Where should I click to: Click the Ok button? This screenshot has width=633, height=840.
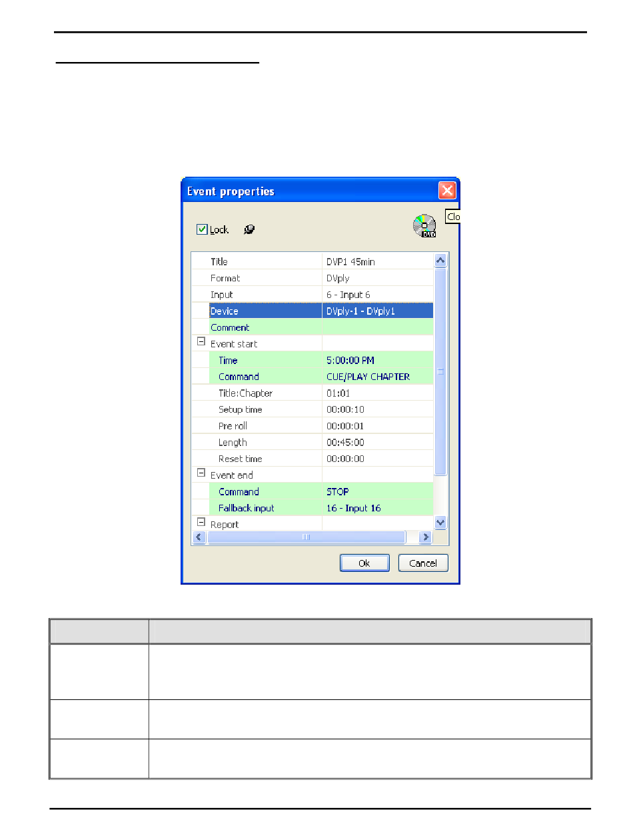pos(364,563)
